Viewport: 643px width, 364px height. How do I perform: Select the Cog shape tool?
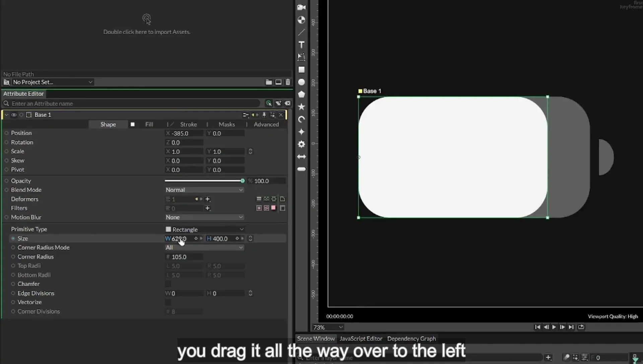pyautogui.click(x=301, y=144)
